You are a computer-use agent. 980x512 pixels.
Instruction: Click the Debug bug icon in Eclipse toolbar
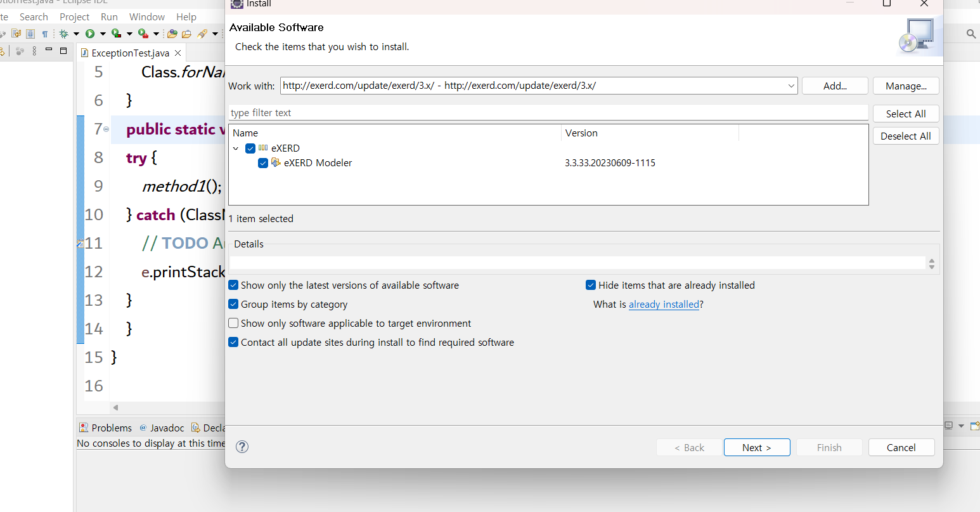tap(63, 34)
